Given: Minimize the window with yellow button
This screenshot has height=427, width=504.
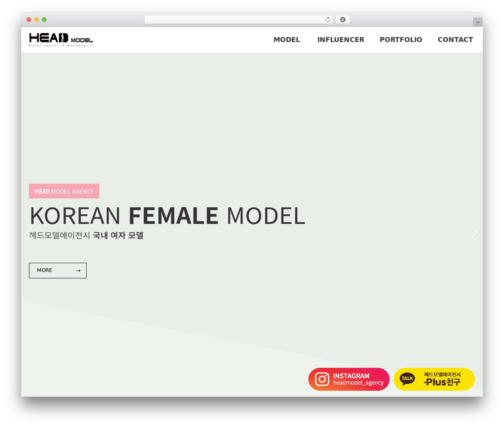Looking at the screenshot, I should pos(37,20).
